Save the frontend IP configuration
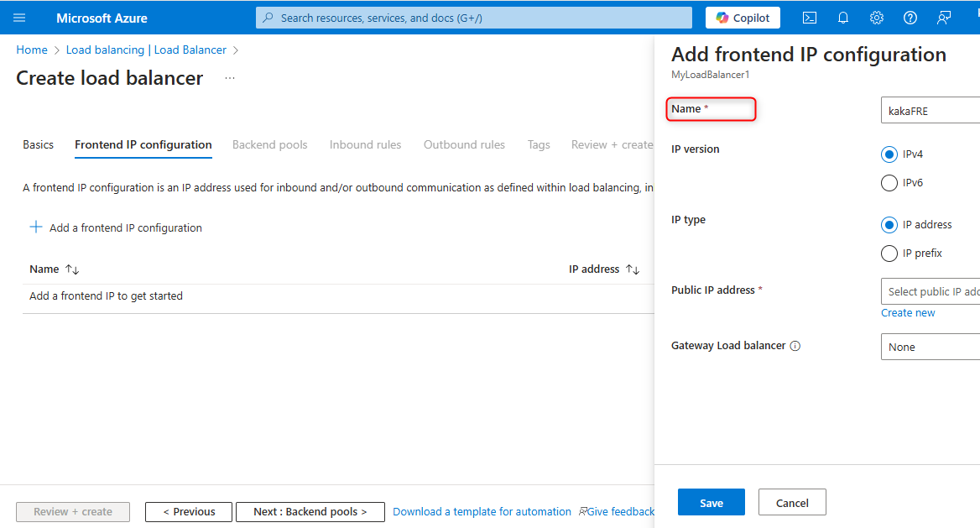 point(712,502)
